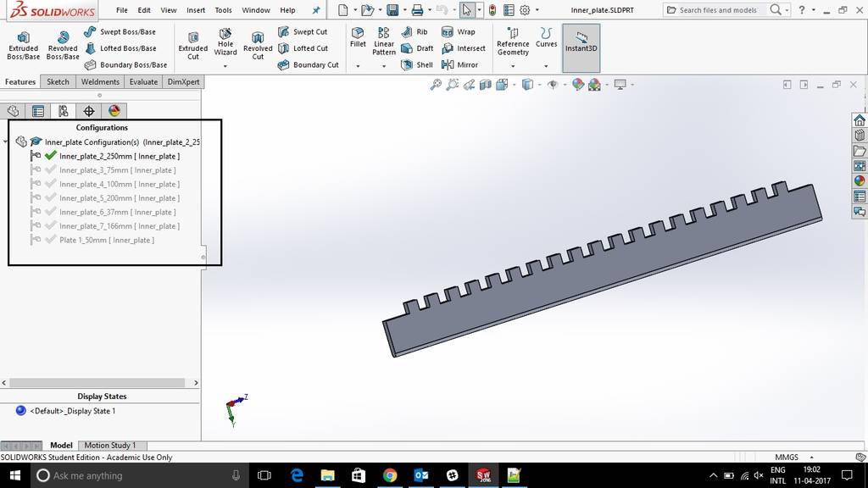
Task: Select the Draft feature
Action: tap(417, 48)
